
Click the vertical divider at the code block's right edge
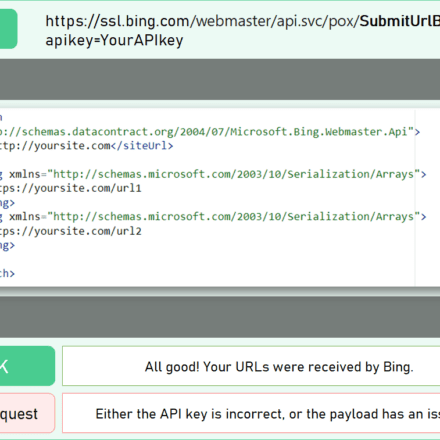[415, 197]
